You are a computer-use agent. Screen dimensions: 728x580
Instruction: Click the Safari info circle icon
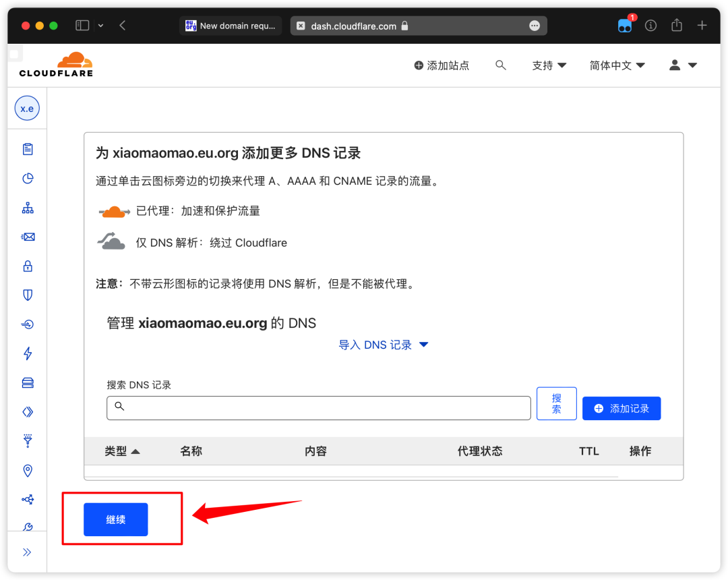(650, 26)
